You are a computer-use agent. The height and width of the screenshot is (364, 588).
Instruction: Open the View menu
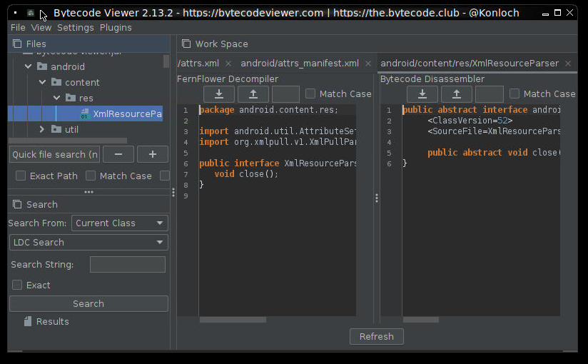(x=41, y=28)
